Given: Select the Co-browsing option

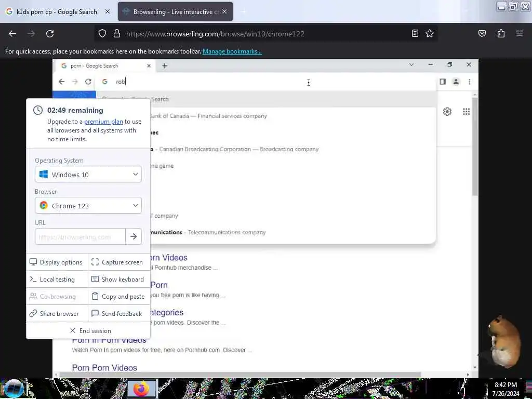Looking at the screenshot, I should (57, 297).
